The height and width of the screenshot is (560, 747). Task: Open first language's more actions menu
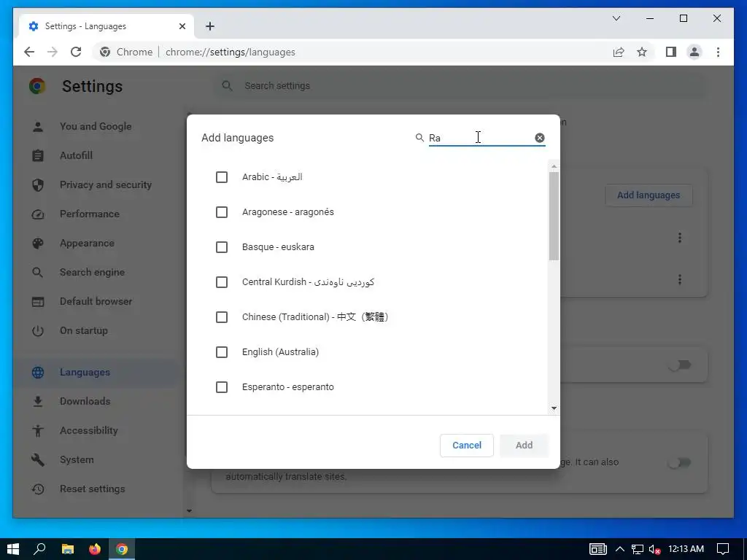680,238
